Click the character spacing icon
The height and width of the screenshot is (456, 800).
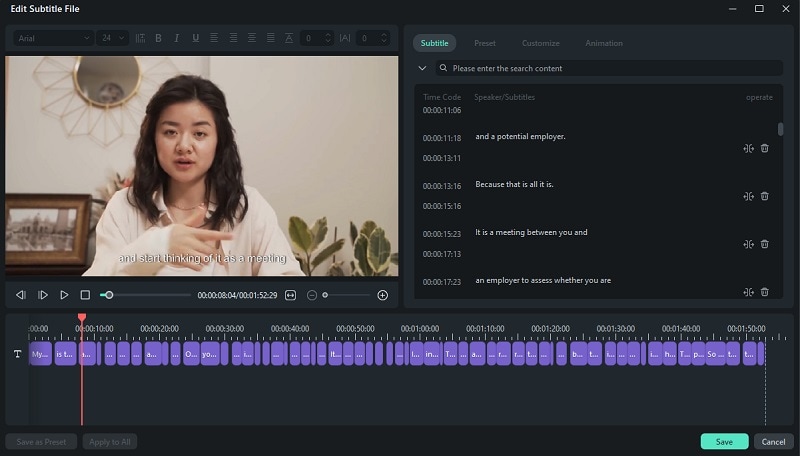point(345,38)
